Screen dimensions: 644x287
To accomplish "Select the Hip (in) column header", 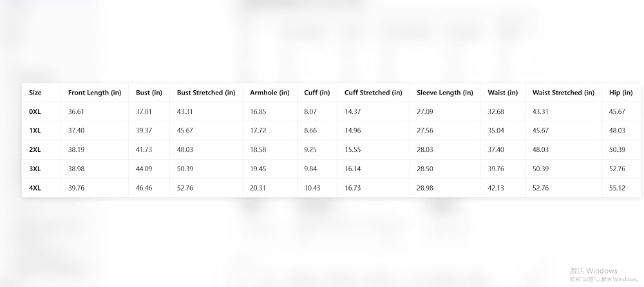I will pyautogui.click(x=621, y=93).
